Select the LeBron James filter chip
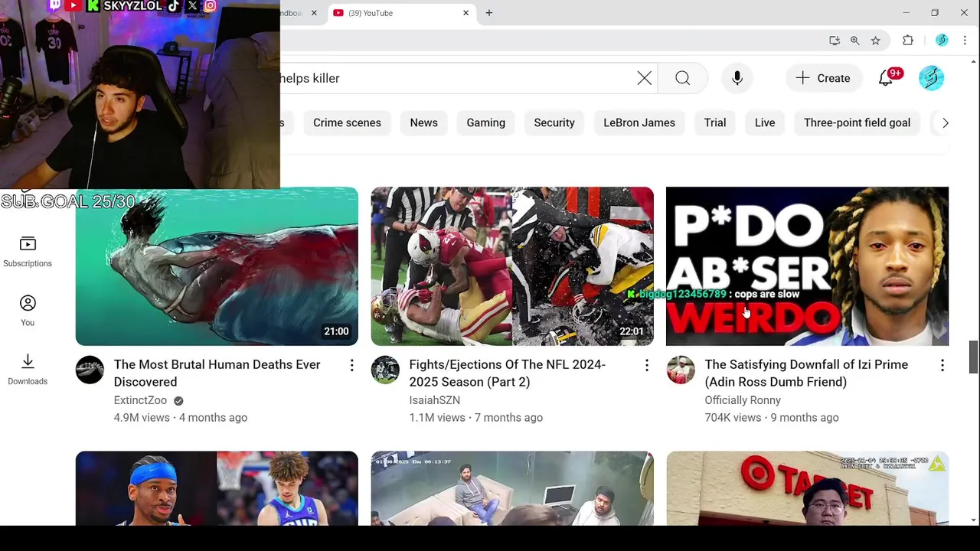The width and height of the screenshot is (980, 551). click(639, 122)
